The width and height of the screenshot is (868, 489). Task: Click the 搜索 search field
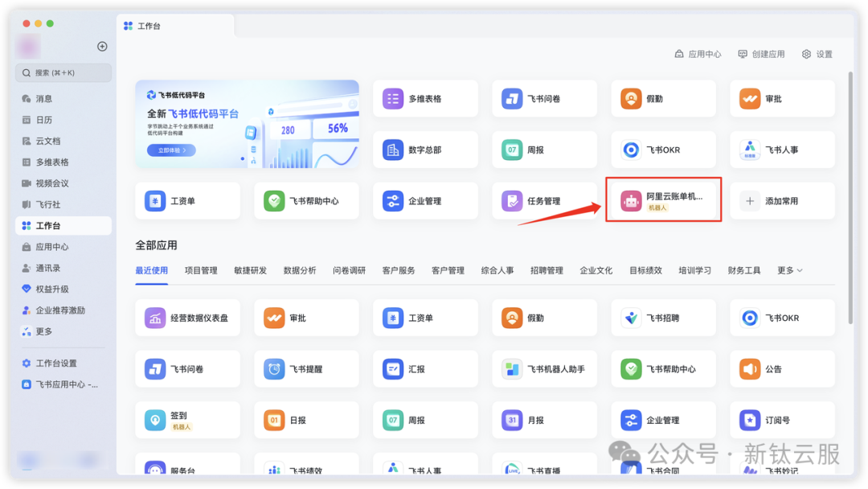(x=63, y=72)
